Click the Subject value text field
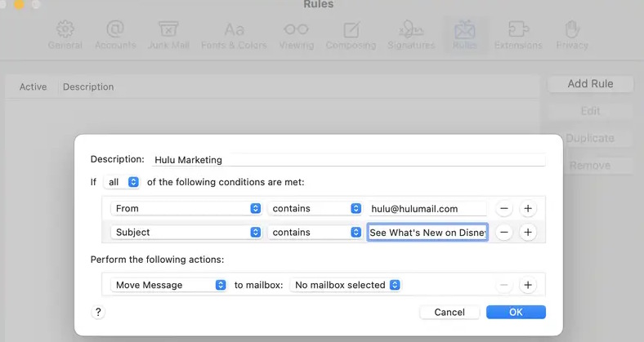Screen dimensions: 644x342 (427, 232)
